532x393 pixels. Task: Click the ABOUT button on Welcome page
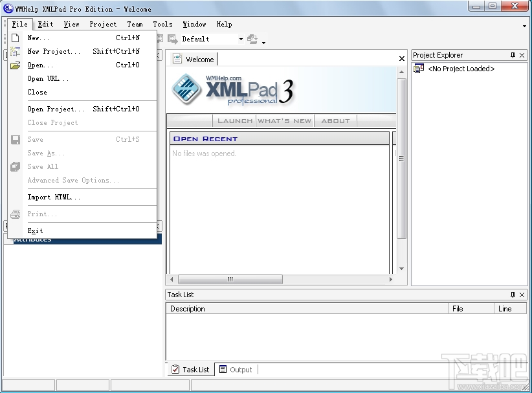(x=335, y=121)
